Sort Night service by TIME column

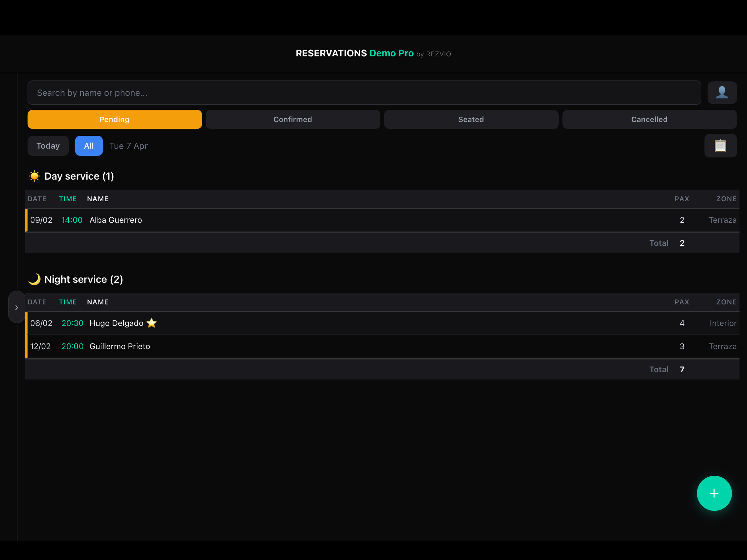point(68,302)
